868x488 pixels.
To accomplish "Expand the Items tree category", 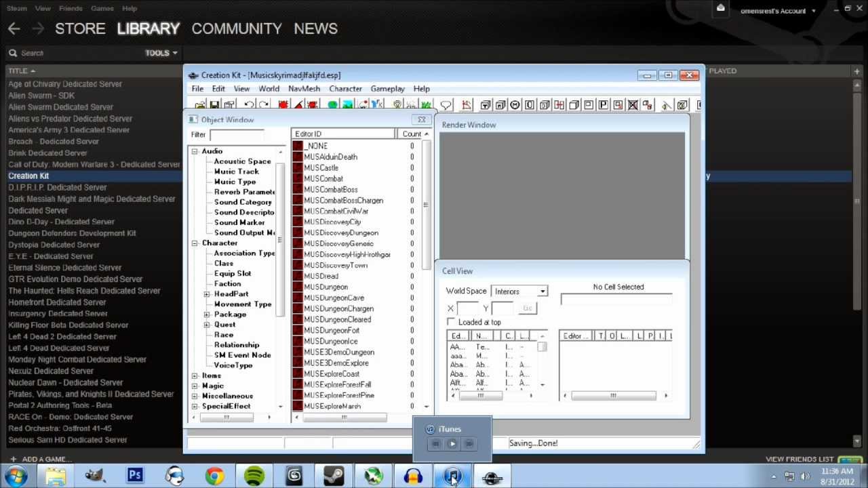I will click(x=195, y=375).
